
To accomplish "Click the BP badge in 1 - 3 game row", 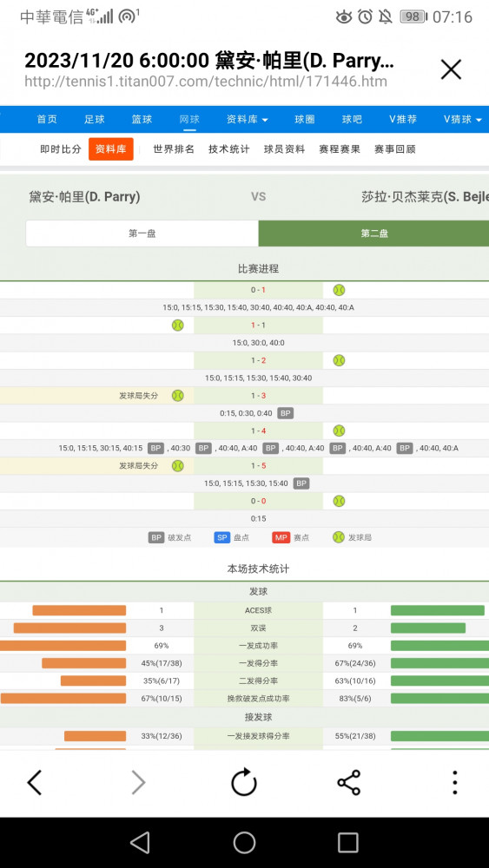I will (285, 413).
